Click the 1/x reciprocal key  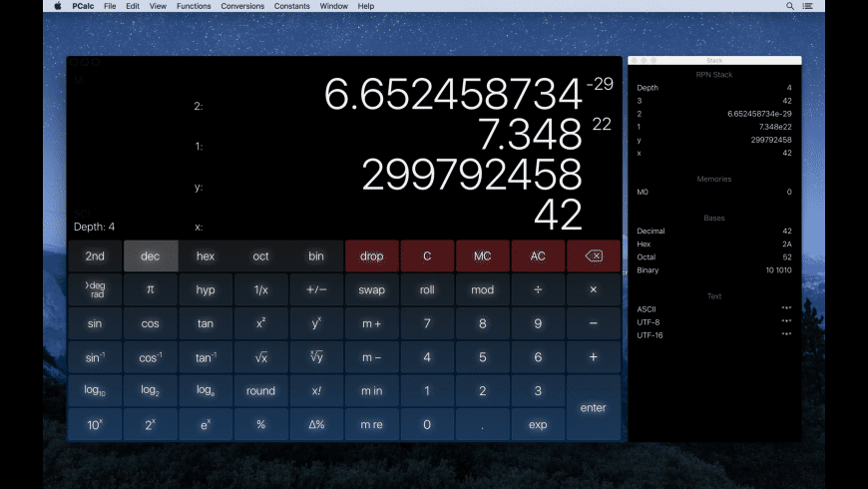260,289
